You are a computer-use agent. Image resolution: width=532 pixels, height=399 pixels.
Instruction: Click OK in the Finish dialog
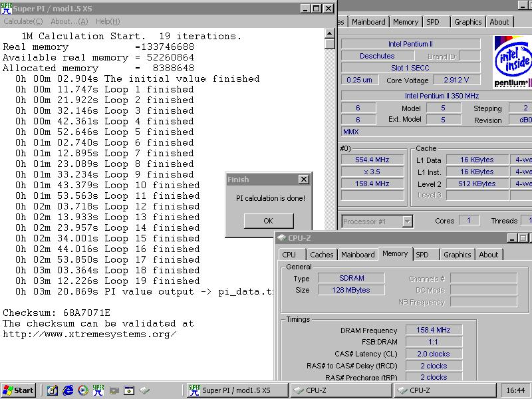(x=269, y=221)
